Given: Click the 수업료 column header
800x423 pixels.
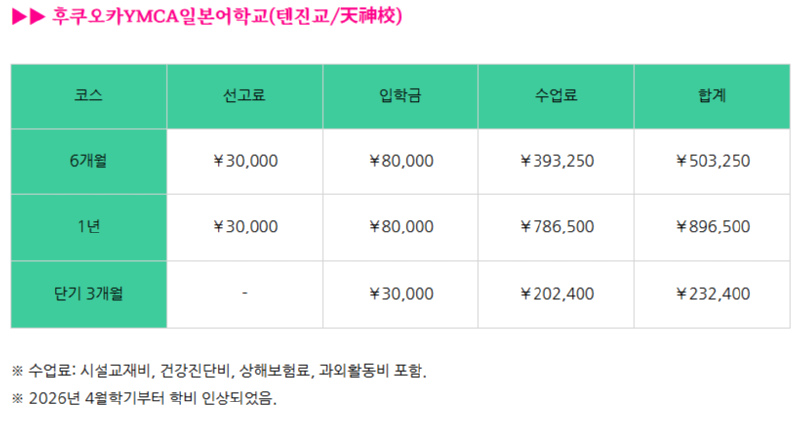Looking at the screenshot, I should click(x=556, y=96).
